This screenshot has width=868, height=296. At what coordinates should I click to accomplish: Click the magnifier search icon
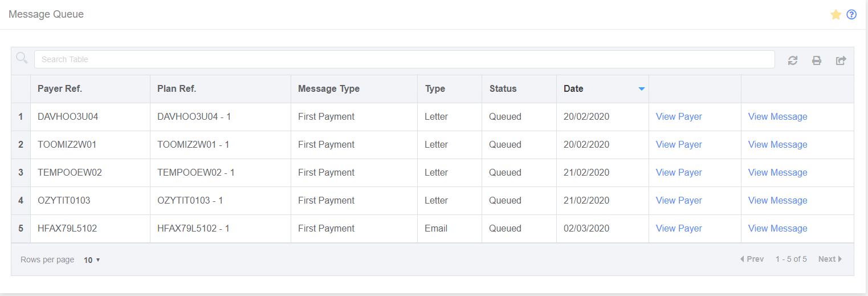pyautogui.click(x=22, y=58)
